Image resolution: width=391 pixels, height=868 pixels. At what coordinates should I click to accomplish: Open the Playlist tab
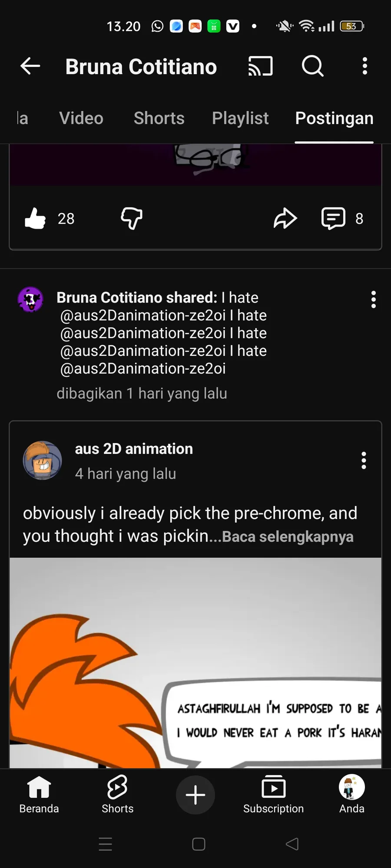click(240, 118)
